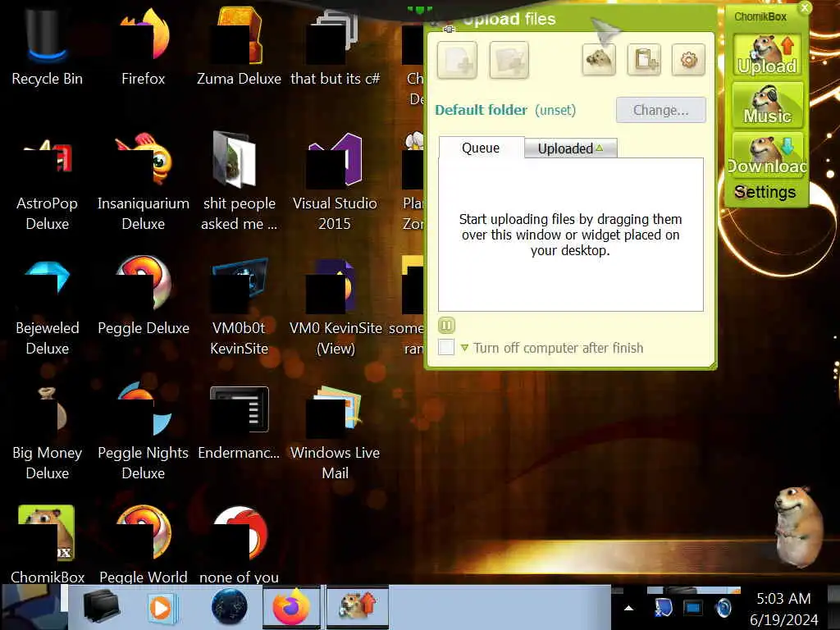
Task: Select the VM0 KevinSite (View) icon
Action: tap(336, 308)
